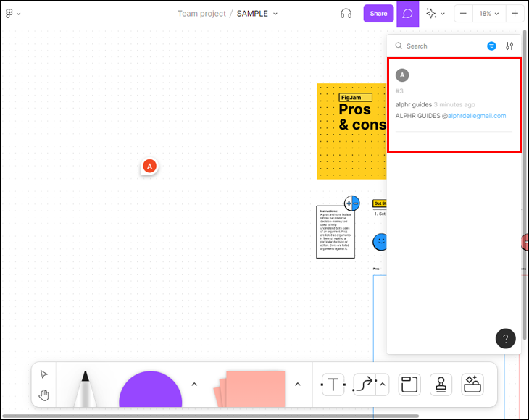This screenshot has width=529, height=420.
Task: Click the #3 comment number
Action: pyautogui.click(x=399, y=91)
